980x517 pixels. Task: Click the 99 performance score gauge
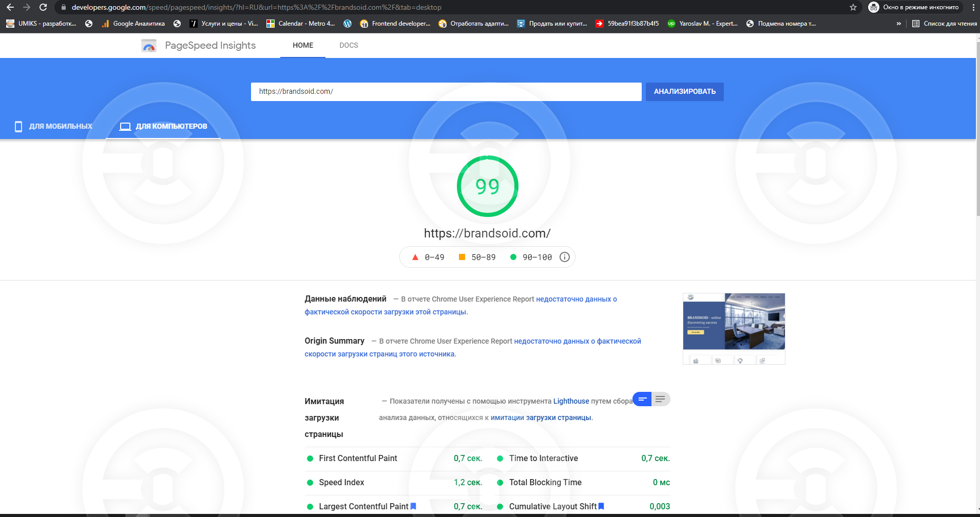488,186
